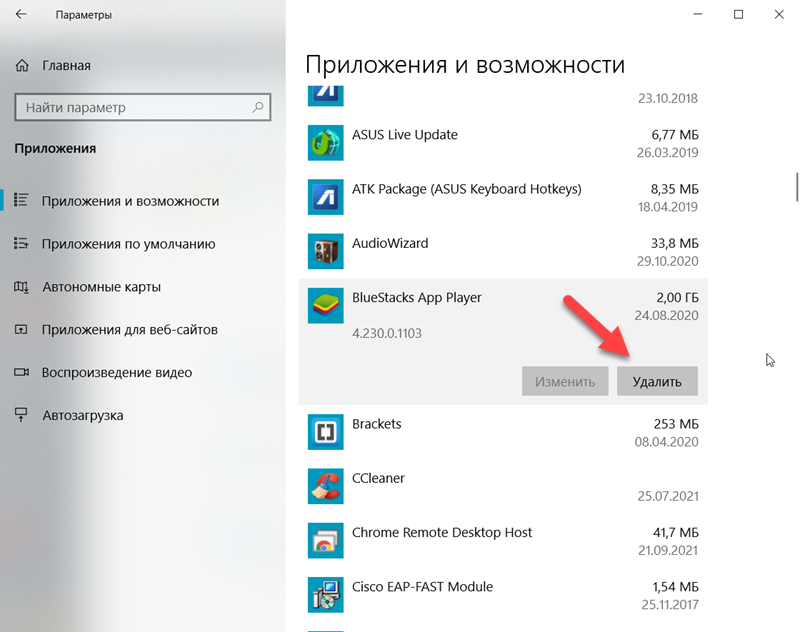Select the CCleaner entry
Viewport: 800px width, 632px height.
click(x=503, y=486)
